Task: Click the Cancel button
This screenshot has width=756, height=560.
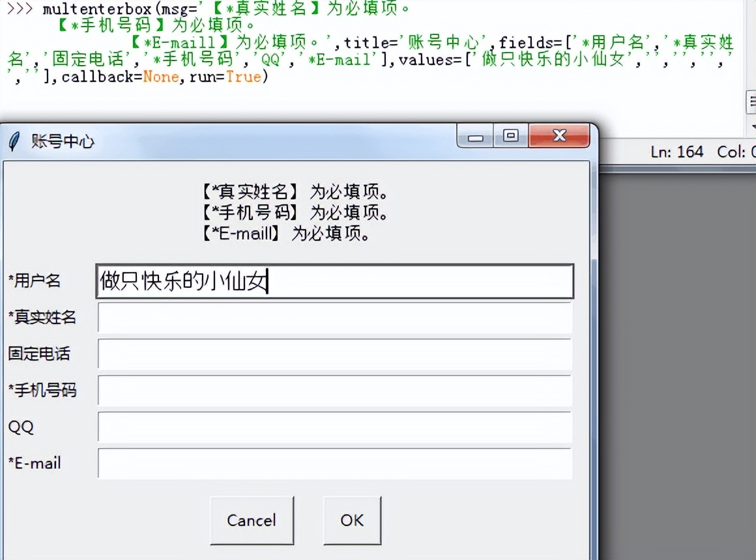Action: tap(252, 520)
